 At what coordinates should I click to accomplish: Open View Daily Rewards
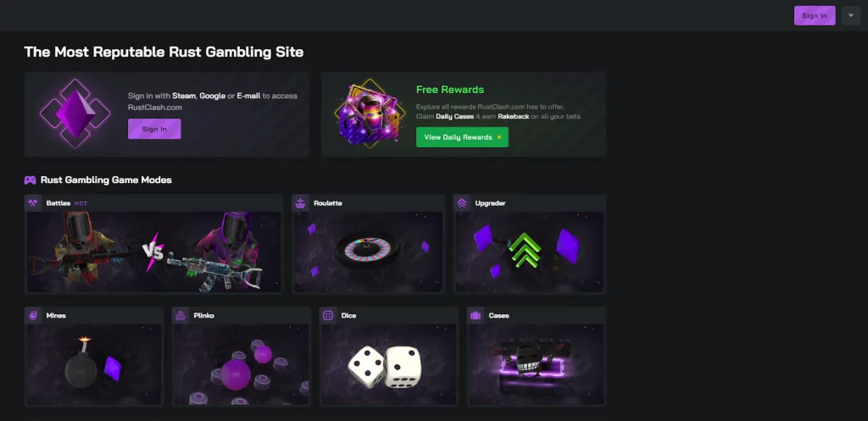pos(462,137)
